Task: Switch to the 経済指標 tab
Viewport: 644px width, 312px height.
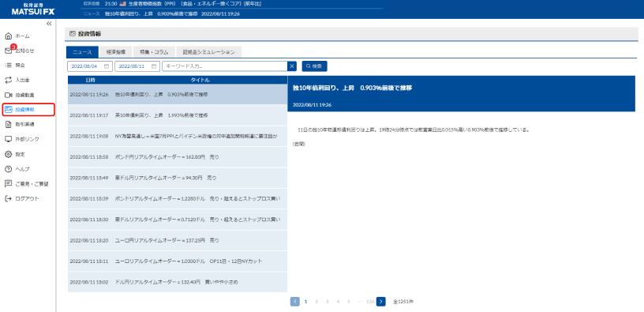Action: coord(115,52)
